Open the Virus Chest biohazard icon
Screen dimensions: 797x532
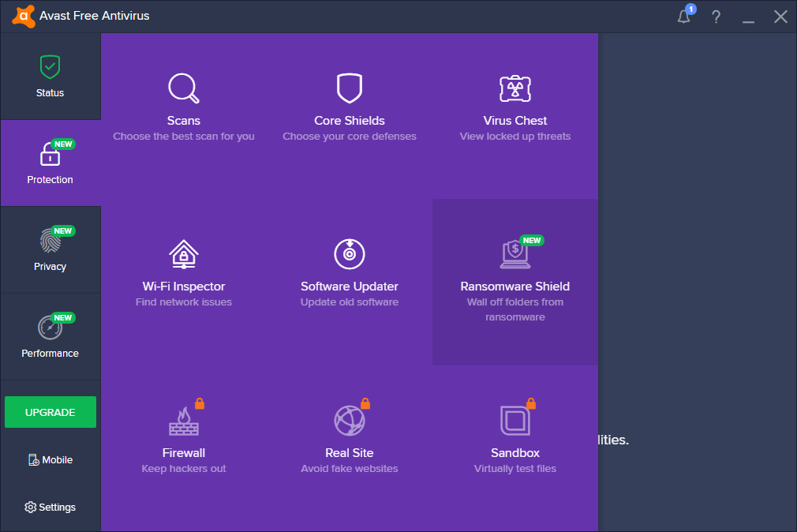click(x=515, y=88)
